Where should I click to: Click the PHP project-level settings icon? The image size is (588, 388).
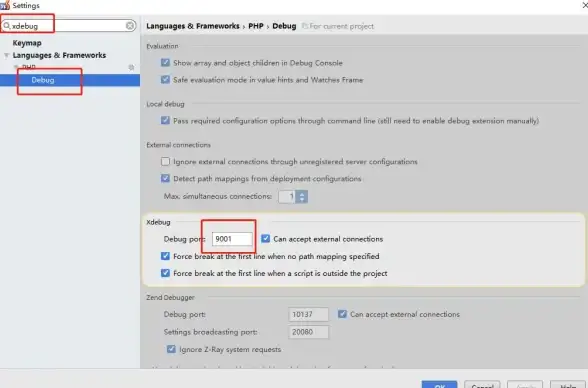[x=131, y=67]
